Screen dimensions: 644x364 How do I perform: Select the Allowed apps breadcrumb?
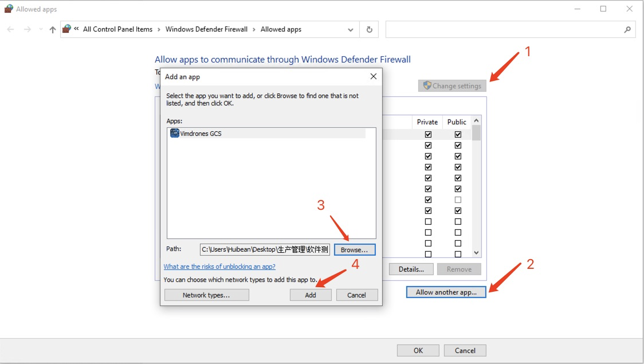point(281,29)
